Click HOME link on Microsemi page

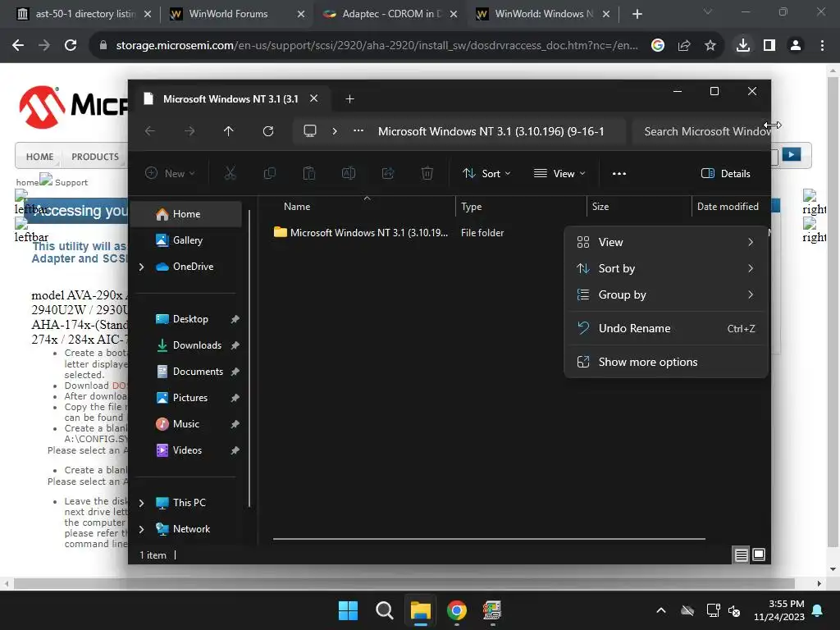coord(39,157)
